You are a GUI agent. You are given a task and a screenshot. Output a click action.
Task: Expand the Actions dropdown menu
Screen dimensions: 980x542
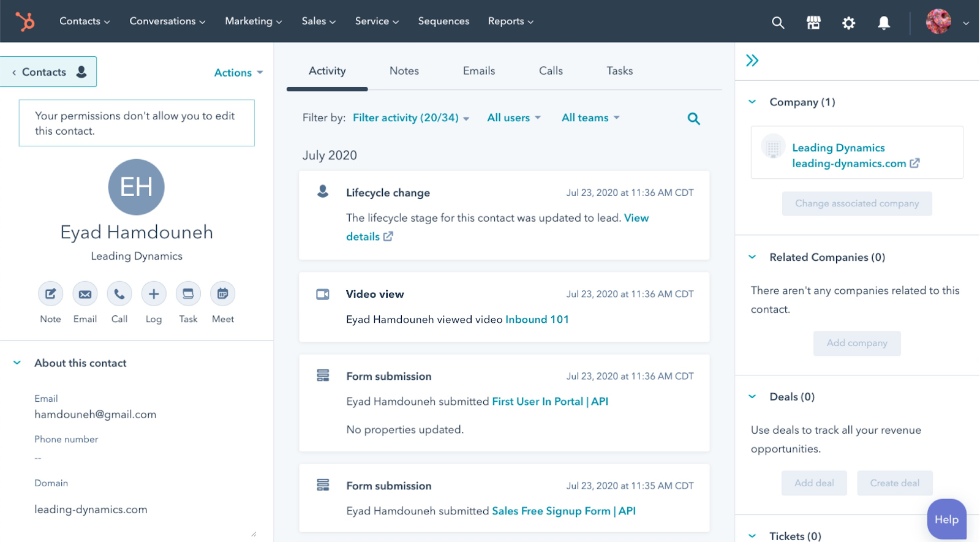pyautogui.click(x=238, y=72)
